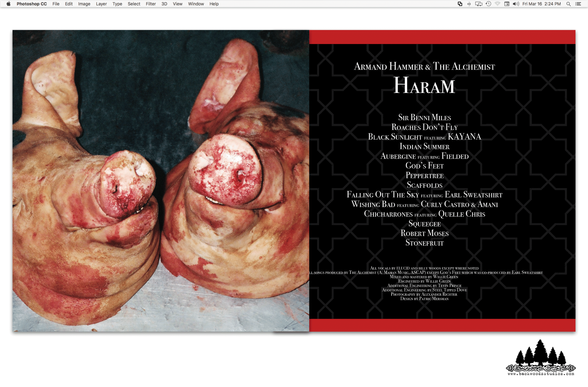Click 'Design by Patric Mersman' credit
This screenshot has width=588, height=387.
tap(424, 299)
